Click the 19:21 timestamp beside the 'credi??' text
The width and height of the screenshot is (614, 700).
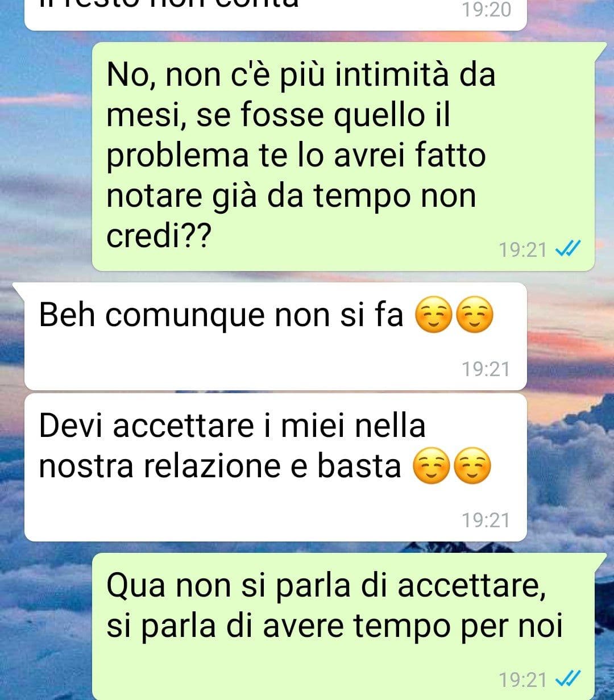pyautogui.click(x=522, y=249)
